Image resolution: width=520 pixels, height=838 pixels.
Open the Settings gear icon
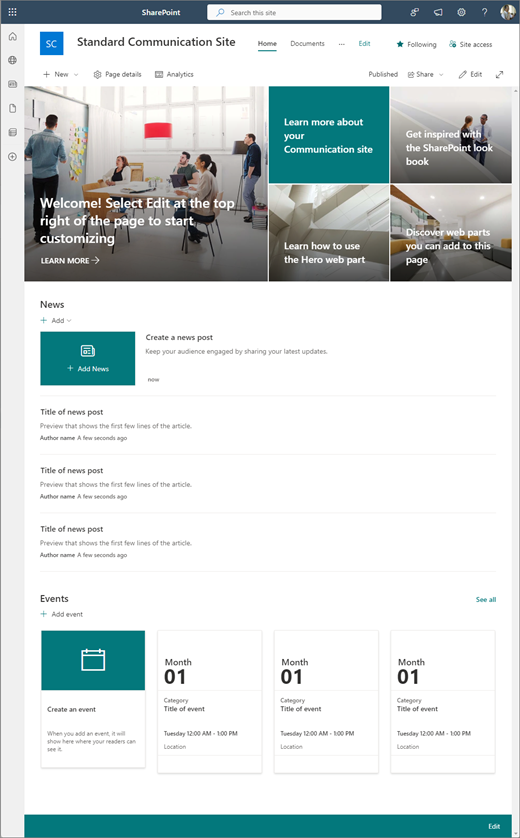click(461, 12)
